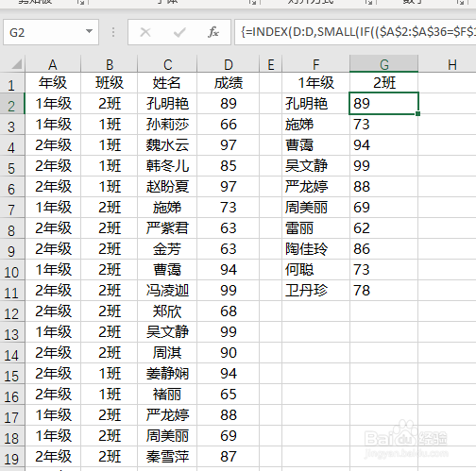This screenshot has height=471, width=476.
Task: Select active cell G2 with 89
Action: 383,103
